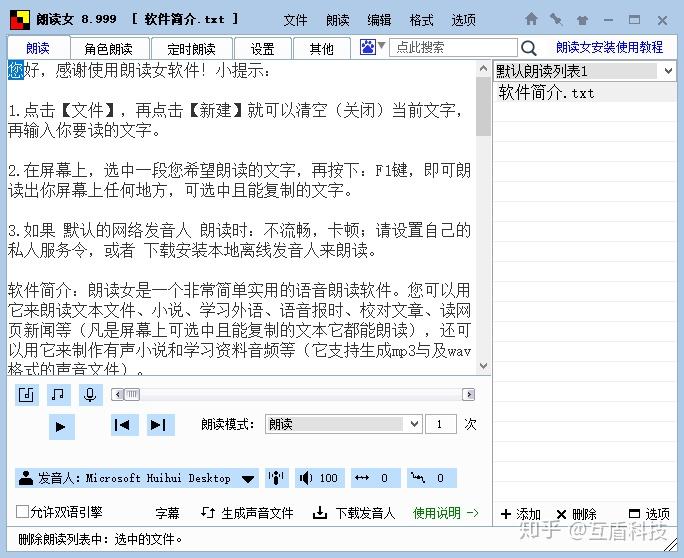
Task: Click the repeat count field showing 1
Action: click(x=441, y=424)
